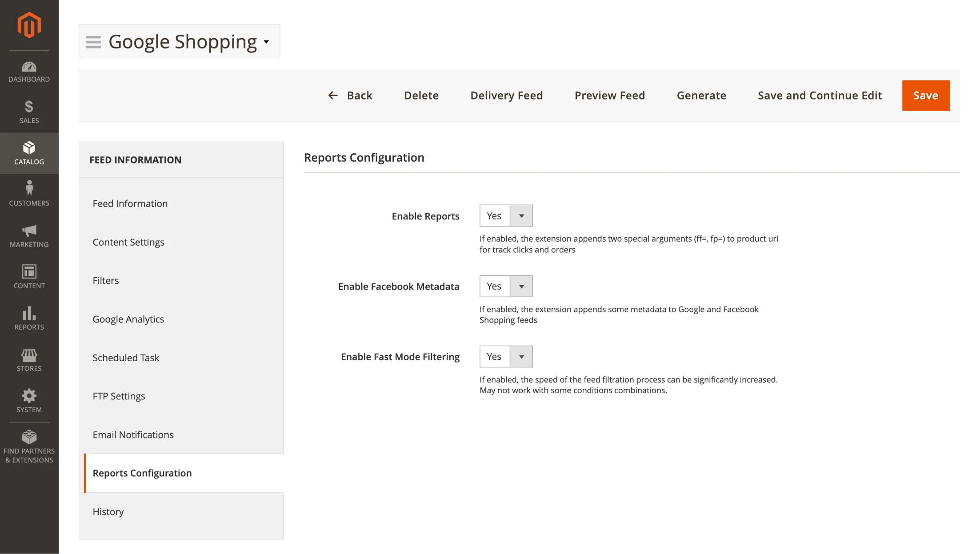980x554 pixels.
Task: Open System settings from the sidebar
Action: 29,399
